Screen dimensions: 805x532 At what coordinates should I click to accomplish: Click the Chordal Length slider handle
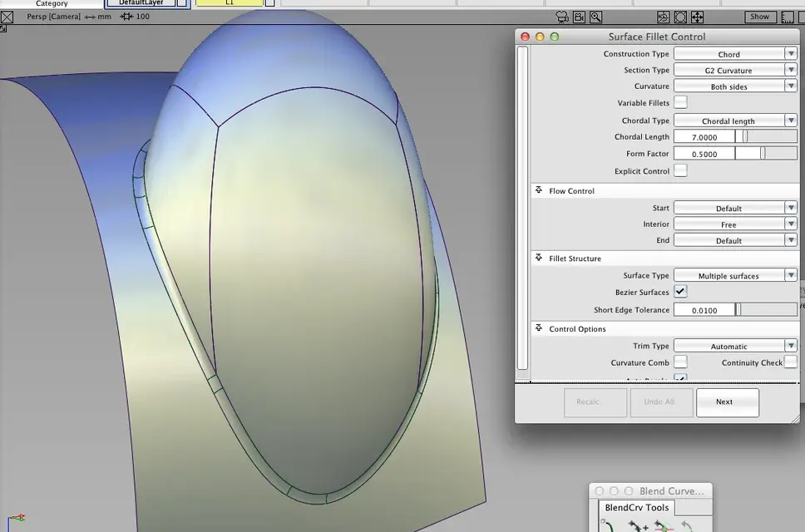(745, 136)
